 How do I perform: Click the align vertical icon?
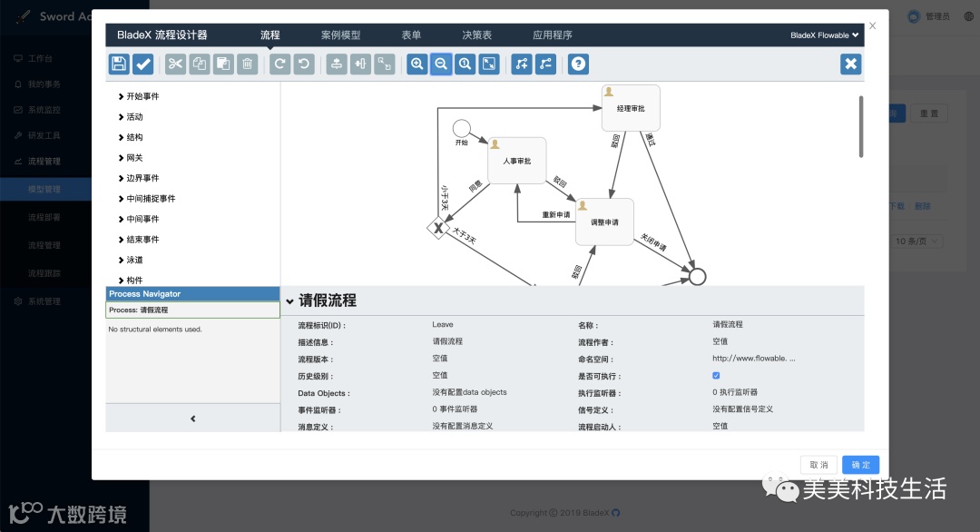(x=337, y=64)
